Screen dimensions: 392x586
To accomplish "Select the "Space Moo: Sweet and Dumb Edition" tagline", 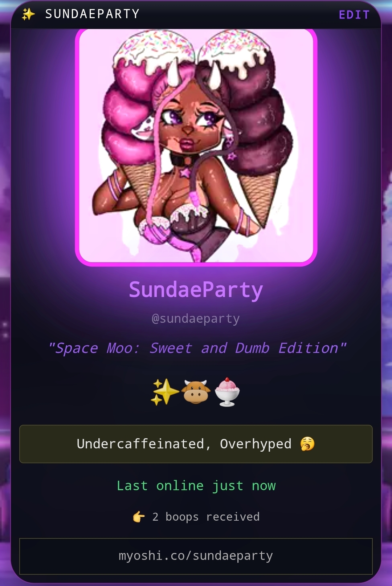I will tap(197, 348).
